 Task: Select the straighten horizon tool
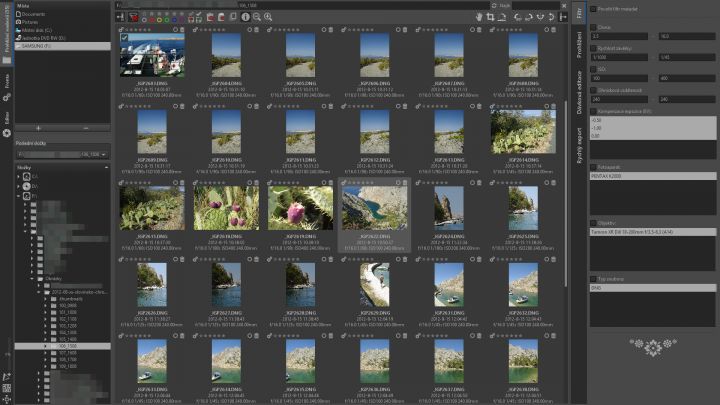tap(502, 17)
